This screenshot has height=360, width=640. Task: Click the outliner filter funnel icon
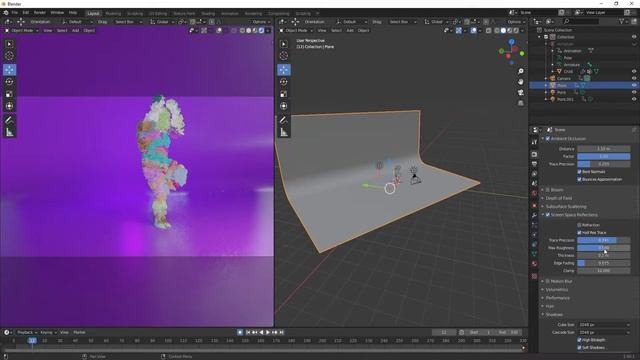(622, 21)
